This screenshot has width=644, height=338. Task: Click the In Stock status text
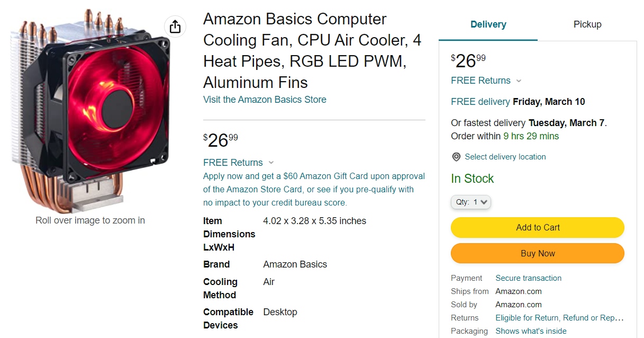[x=473, y=179]
